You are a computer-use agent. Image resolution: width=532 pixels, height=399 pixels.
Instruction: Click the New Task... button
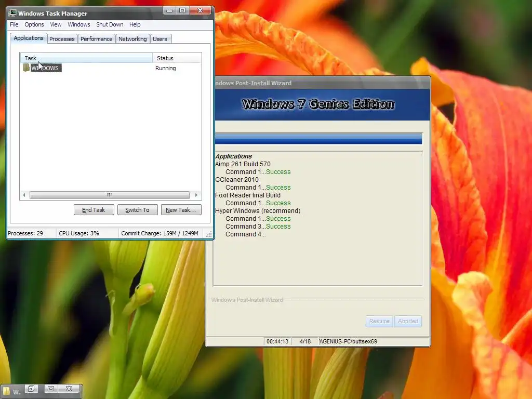(181, 210)
